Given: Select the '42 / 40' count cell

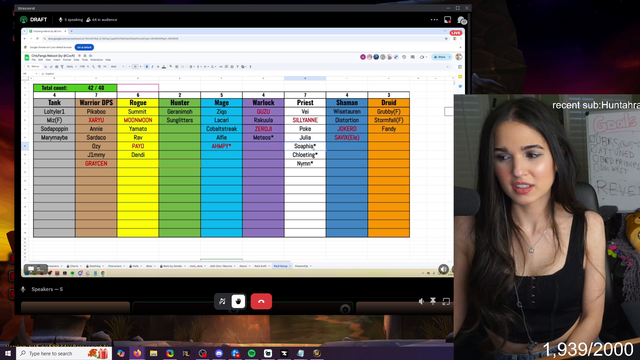Looking at the screenshot, I should coord(96,88).
